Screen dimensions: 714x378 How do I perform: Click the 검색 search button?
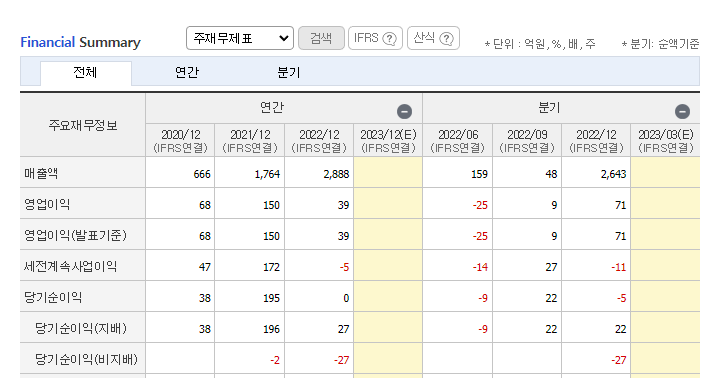click(321, 38)
